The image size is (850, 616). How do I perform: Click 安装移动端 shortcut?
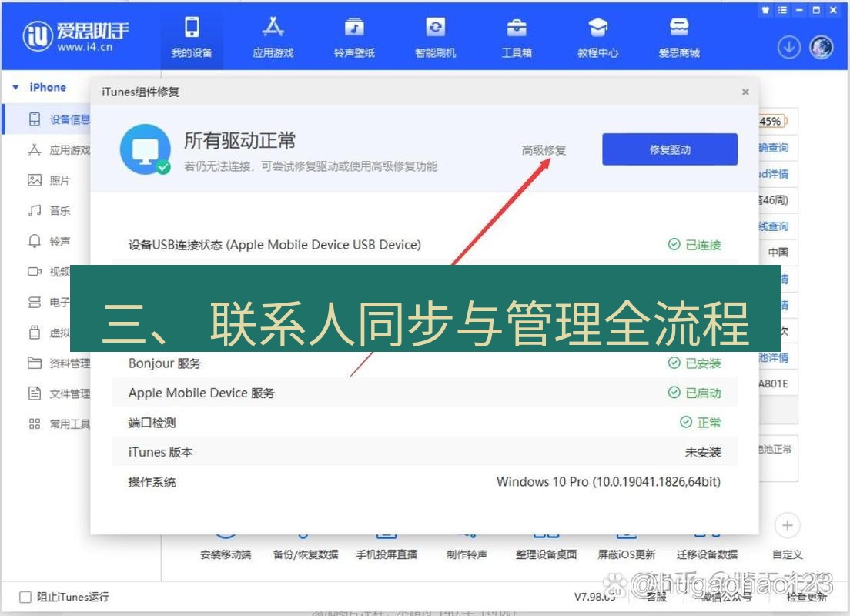pyautogui.click(x=226, y=554)
